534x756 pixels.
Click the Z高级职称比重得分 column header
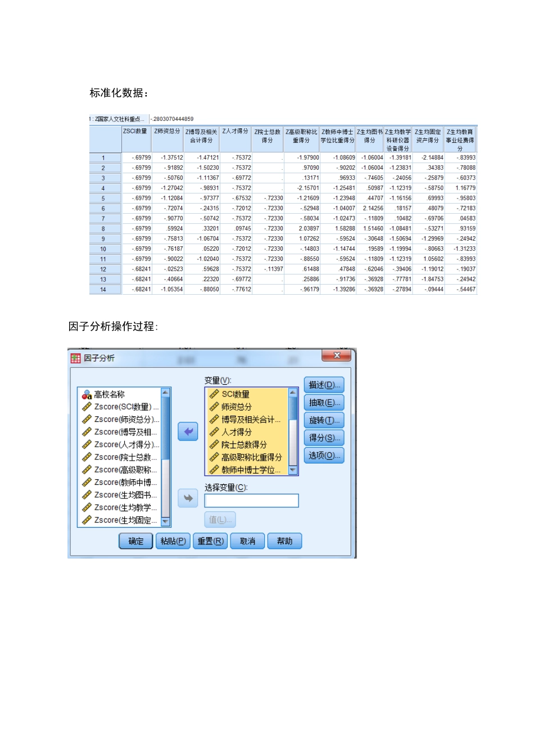point(302,139)
